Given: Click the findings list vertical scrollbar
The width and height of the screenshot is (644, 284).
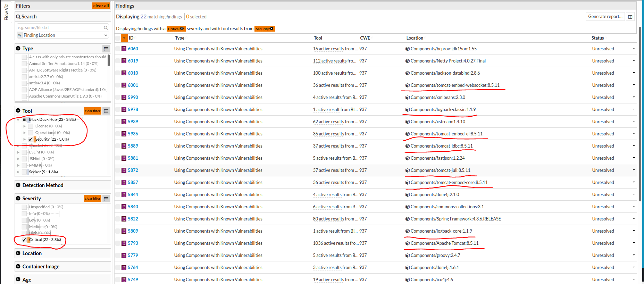Looking at the screenshot, I should point(640,115).
